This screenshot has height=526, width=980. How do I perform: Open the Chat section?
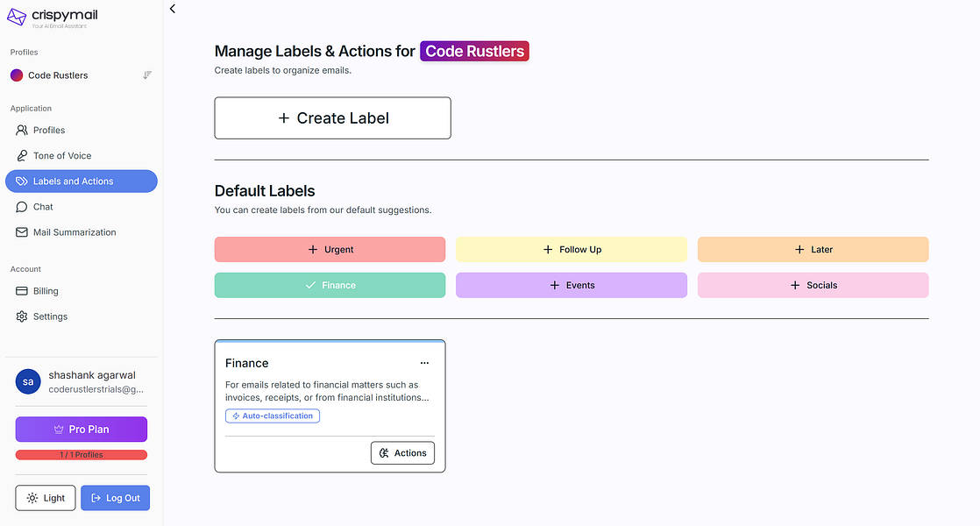pos(43,207)
